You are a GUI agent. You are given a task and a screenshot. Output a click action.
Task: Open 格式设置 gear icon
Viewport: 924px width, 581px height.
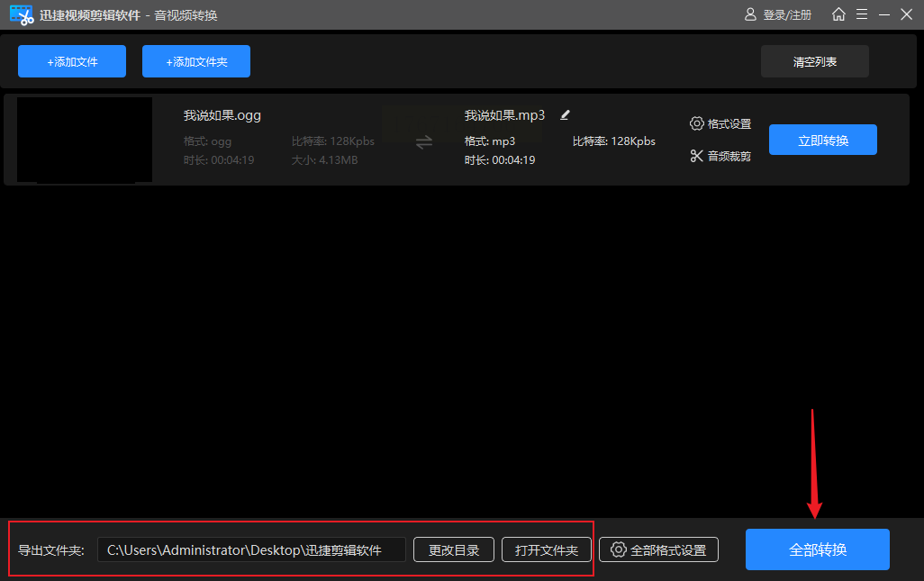pos(696,123)
